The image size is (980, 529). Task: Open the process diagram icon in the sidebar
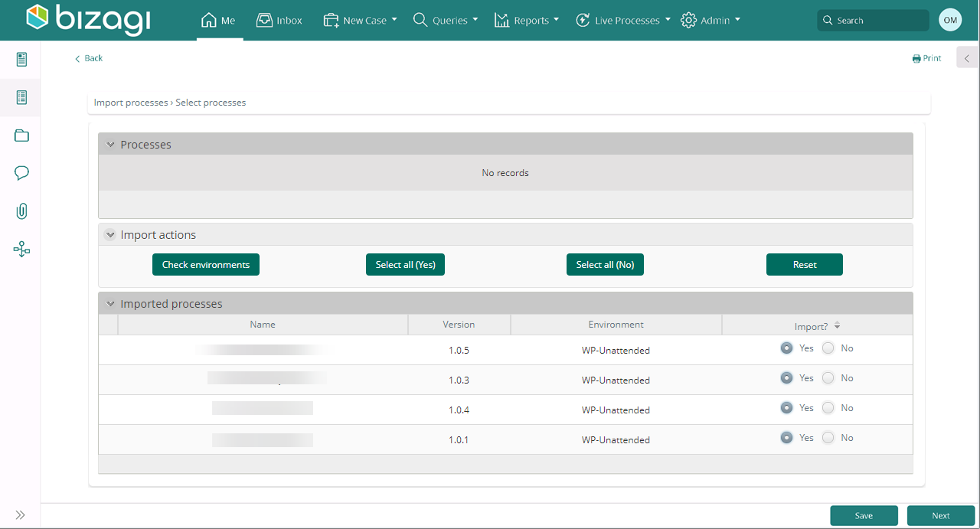pos(21,249)
